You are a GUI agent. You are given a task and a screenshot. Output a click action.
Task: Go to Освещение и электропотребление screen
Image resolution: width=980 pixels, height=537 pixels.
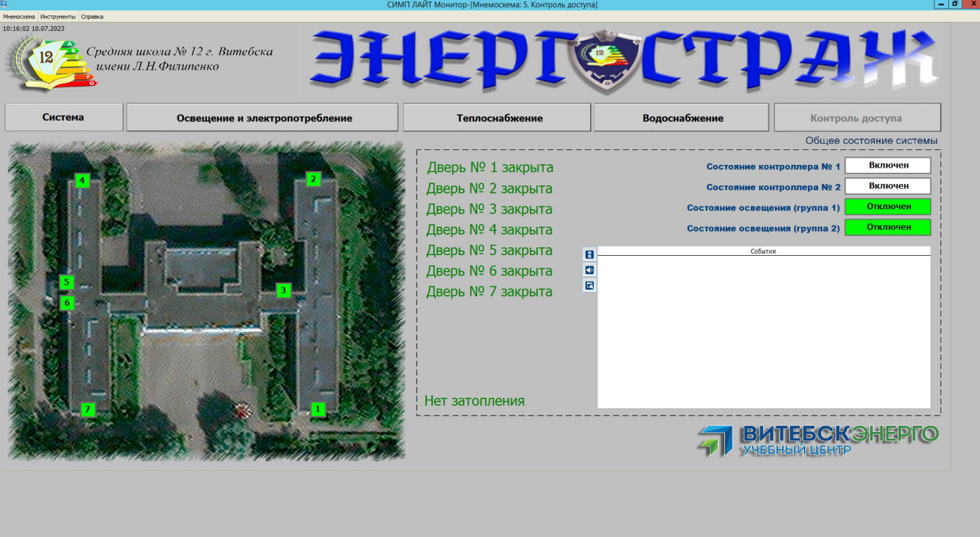point(263,118)
